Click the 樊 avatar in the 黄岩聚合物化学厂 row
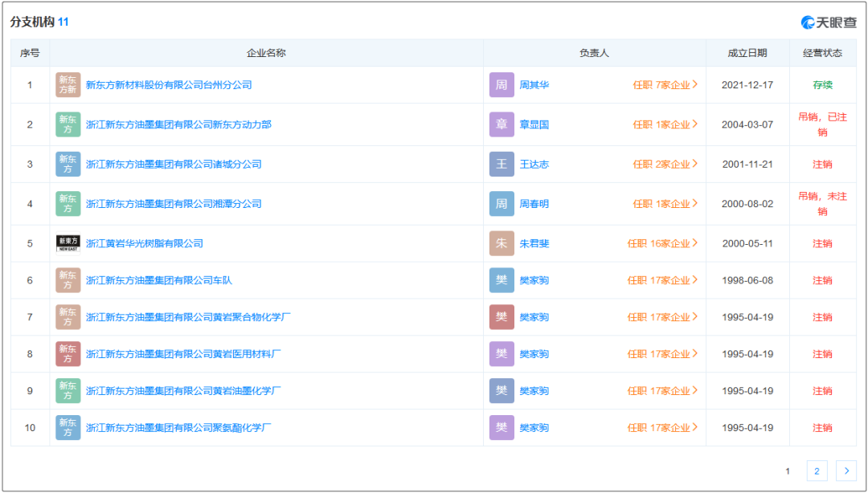Image resolution: width=868 pixels, height=493 pixels. [x=502, y=317]
